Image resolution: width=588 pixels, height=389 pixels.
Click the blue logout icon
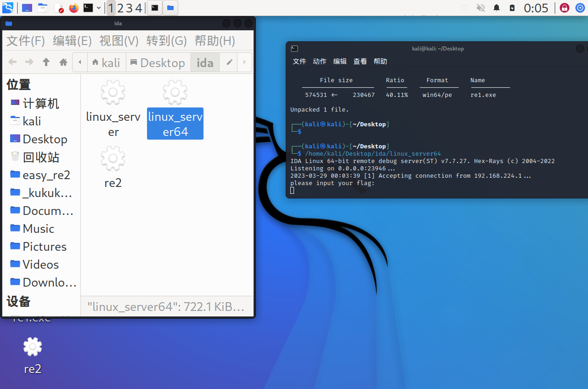coord(580,8)
